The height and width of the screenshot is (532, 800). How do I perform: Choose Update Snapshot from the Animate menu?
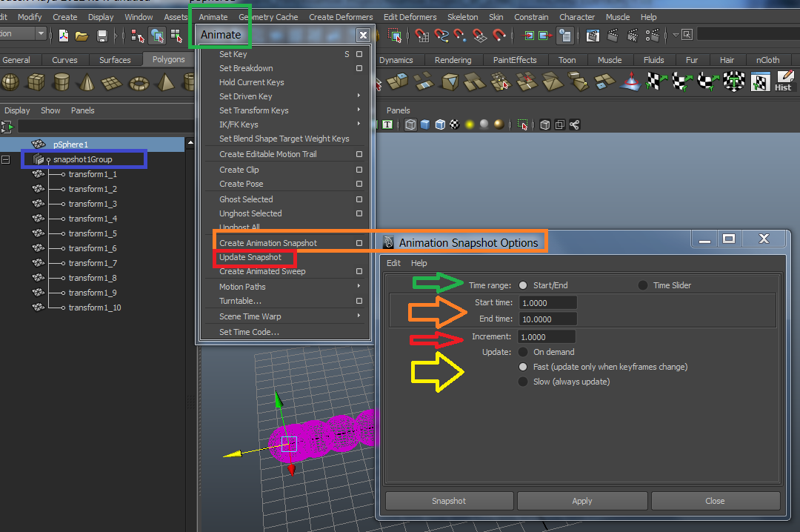pos(250,257)
